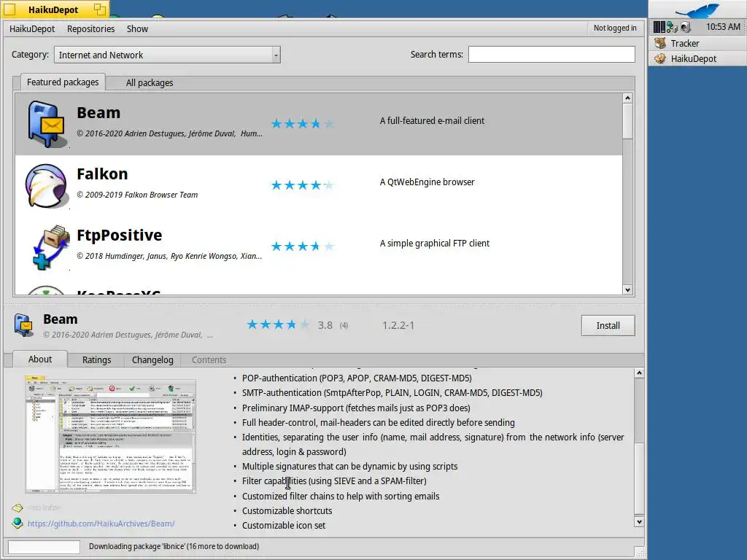The width and height of the screenshot is (747, 560).
Task: Click 'Preliminary IMAP-support' bullet text
Action: (356, 408)
